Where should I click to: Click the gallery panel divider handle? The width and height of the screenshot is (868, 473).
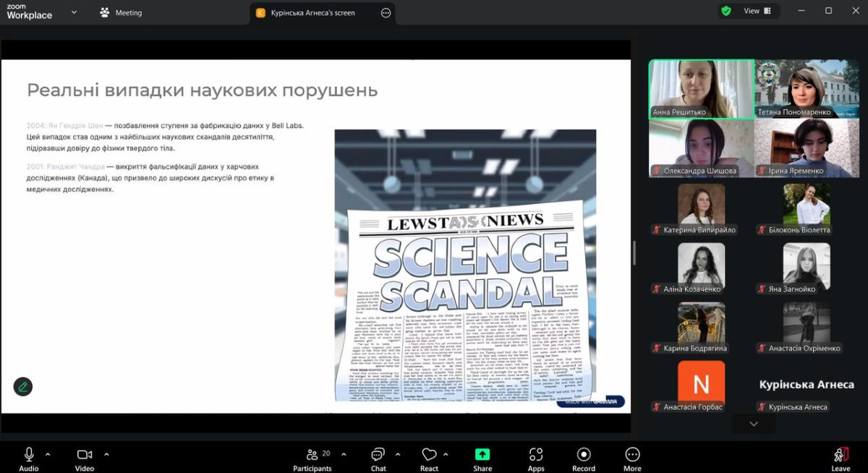pyautogui.click(x=634, y=252)
